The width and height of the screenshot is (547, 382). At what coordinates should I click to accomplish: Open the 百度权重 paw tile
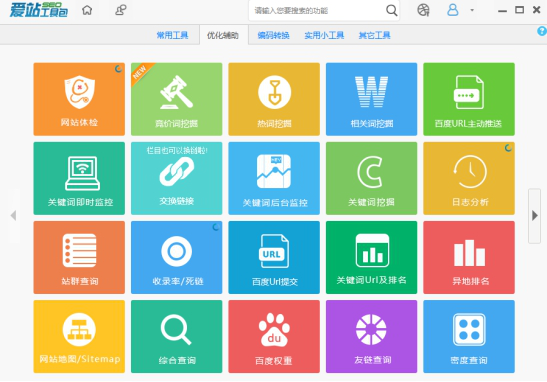(274, 337)
